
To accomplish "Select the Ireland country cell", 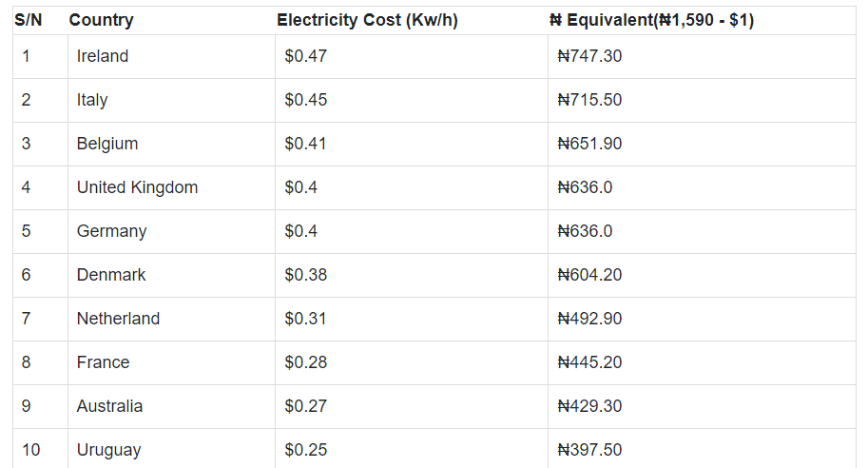I will [x=103, y=56].
